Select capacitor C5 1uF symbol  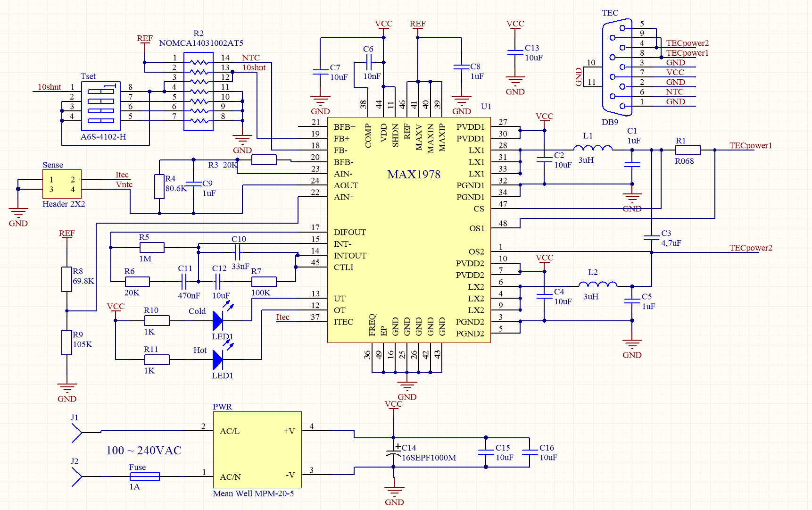[632, 301]
